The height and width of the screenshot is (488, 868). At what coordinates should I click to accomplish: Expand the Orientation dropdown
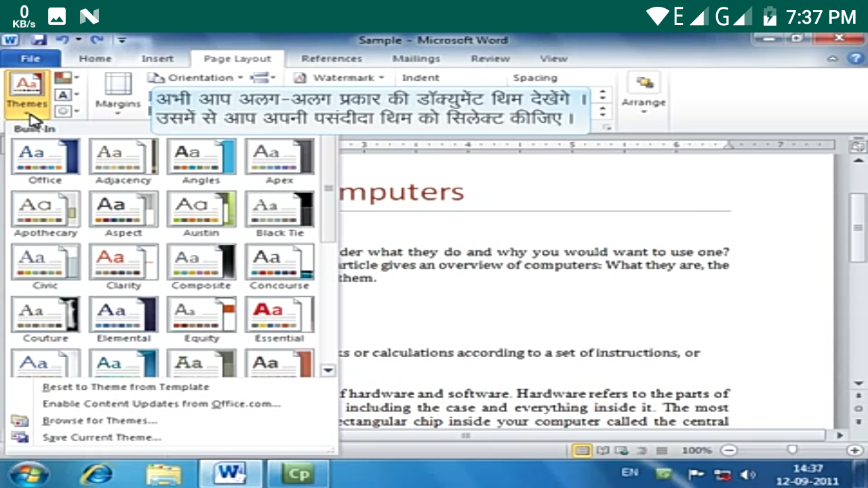(195, 78)
